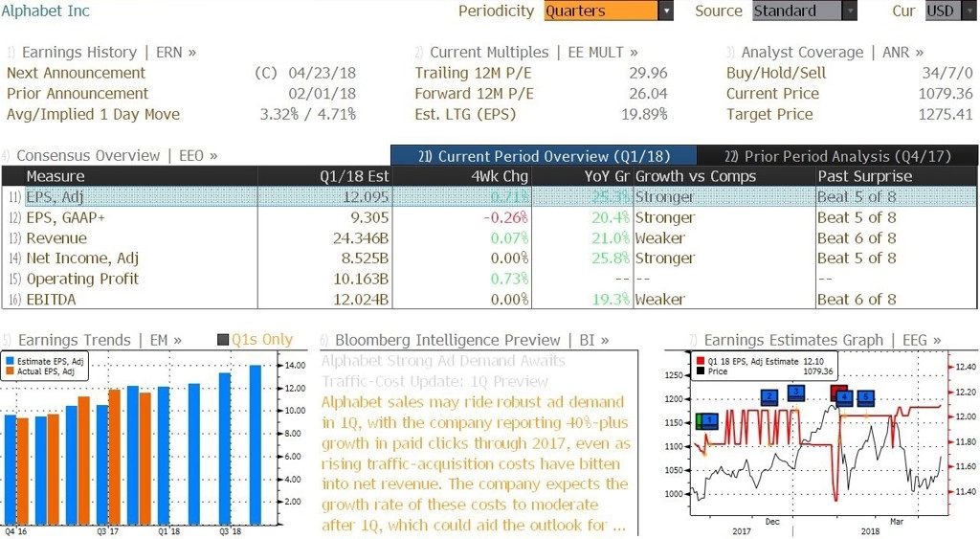Open the Source Standard dropdown
980x539 pixels.
(x=804, y=11)
